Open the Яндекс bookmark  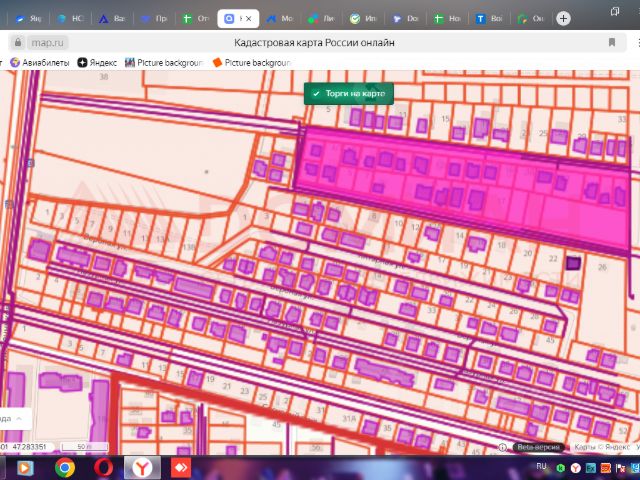point(97,62)
